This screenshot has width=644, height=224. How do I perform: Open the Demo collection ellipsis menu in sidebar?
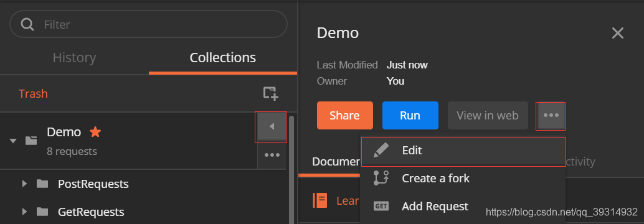pyautogui.click(x=272, y=155)
